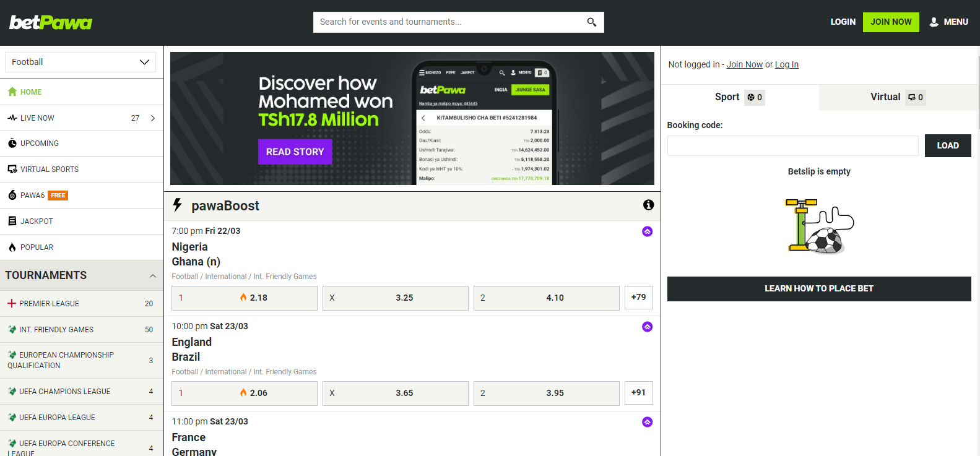Click the JOIN NOW button
Screen dimensions: 980x456
pyautogui.click(x=891, y=22)
